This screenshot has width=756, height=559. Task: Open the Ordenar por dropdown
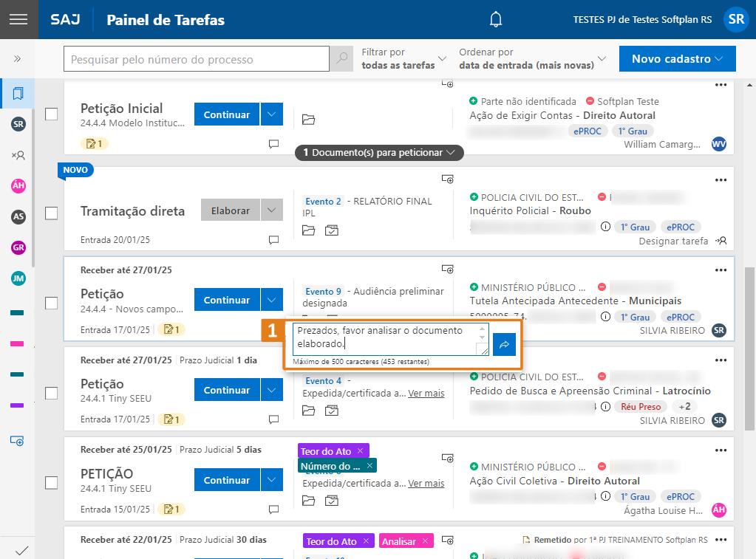pyautogui.click(x=532, y=59)
